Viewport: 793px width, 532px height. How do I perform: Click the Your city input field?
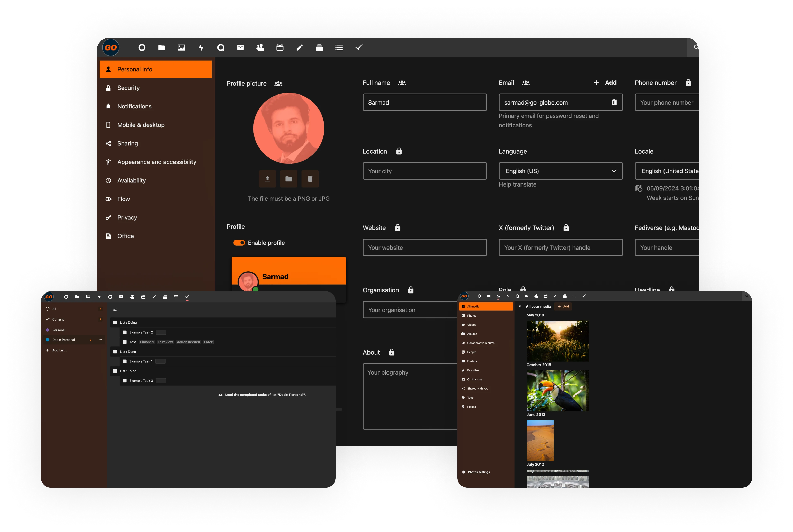[x=425, y=171]
